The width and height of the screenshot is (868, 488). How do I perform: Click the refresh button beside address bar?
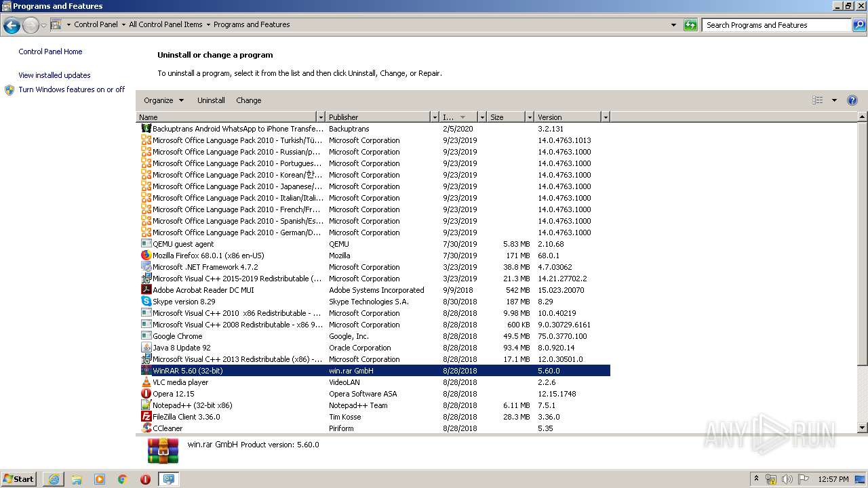[x=690, y=25]
